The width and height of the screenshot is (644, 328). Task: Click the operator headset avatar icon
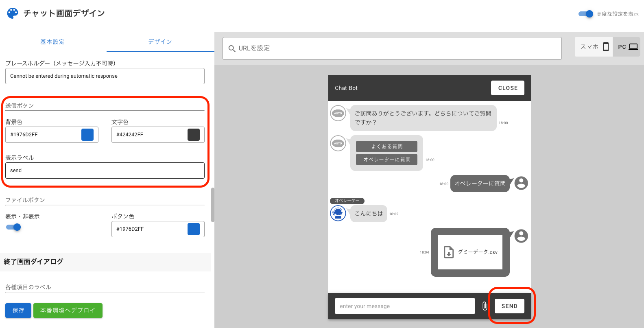[x=338, y=213]
